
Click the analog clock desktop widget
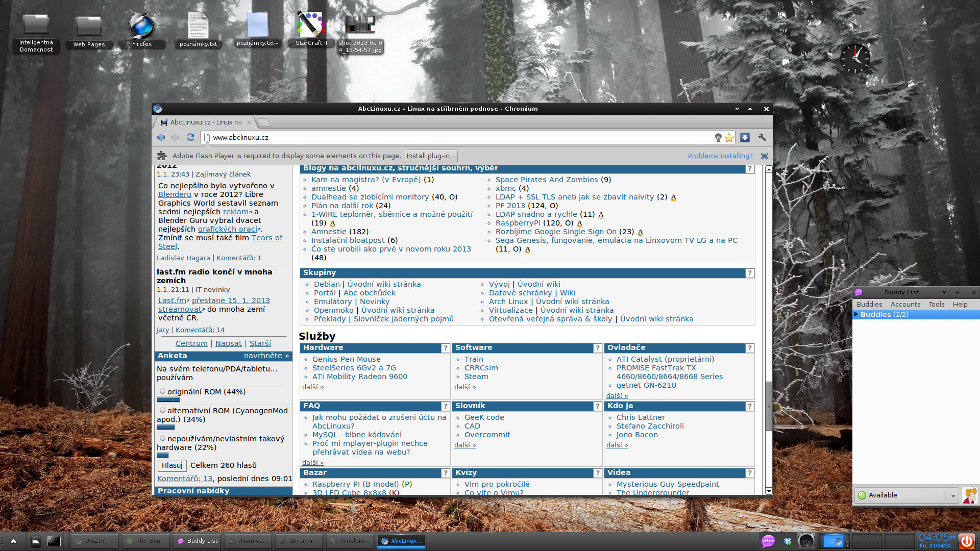click(x=855, y=58)
